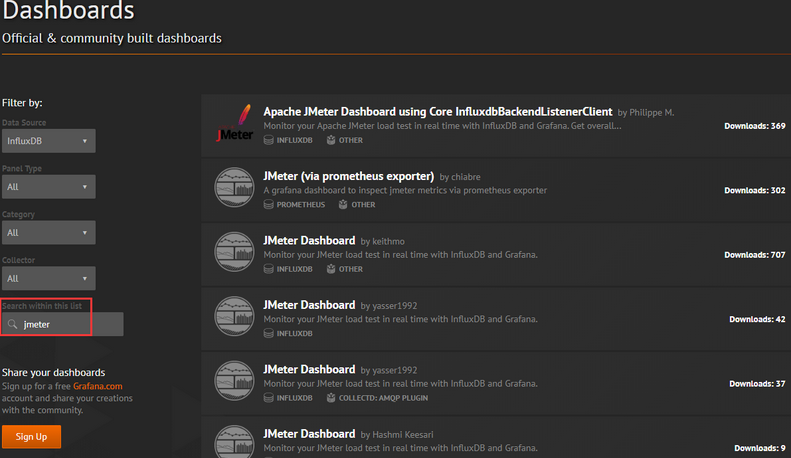The image size is (791, 458).
Task: Click PROMETHEUS database icon in prometheus entry
Action: pyautogui.click(x=269, y=205)
